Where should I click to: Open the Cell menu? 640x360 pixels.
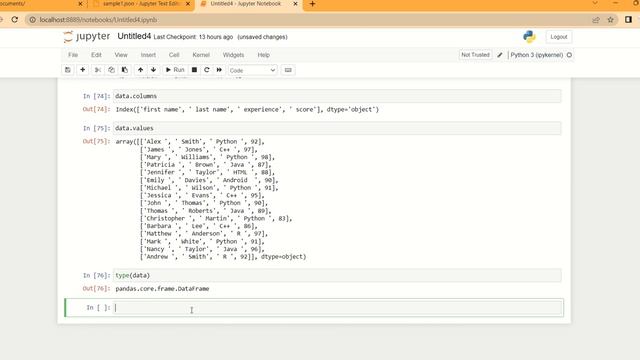(x=174, y=55)
